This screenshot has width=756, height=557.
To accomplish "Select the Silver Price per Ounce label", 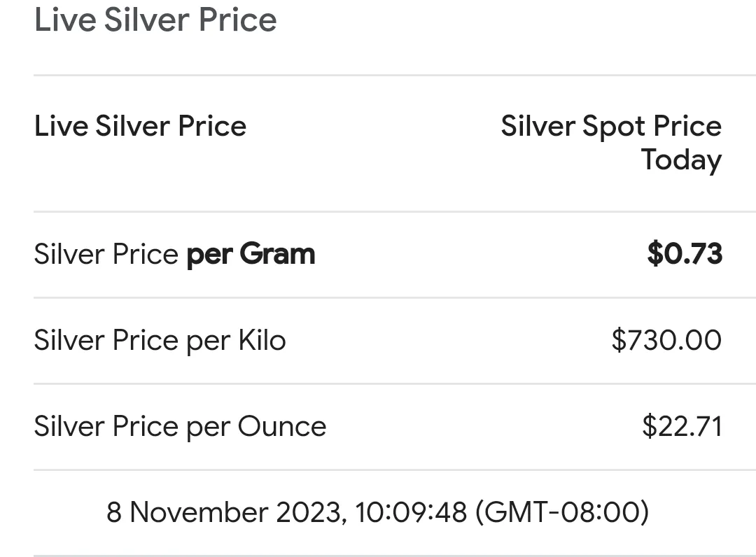I will point(180,427).
